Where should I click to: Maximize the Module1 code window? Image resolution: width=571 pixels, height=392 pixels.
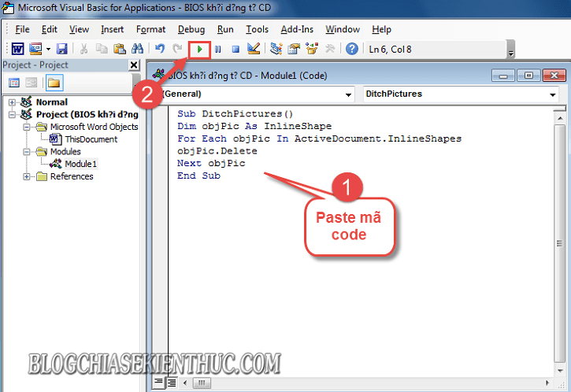(528, 76)
